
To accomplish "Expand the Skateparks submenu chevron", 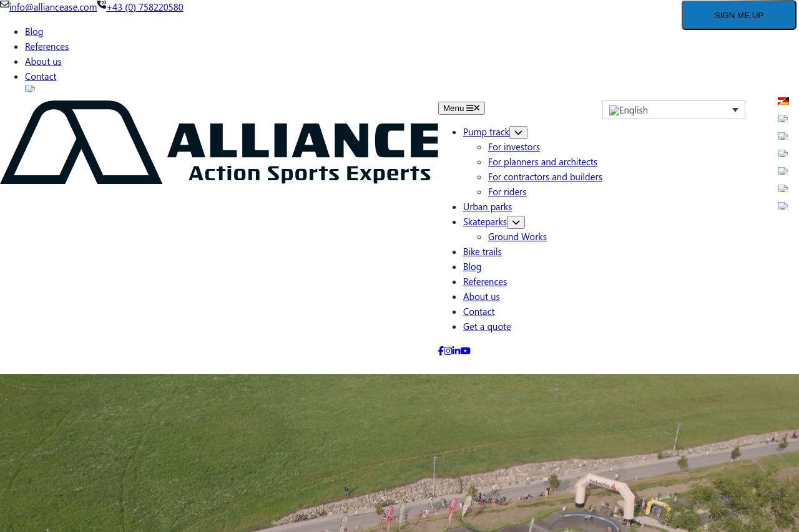I will [516, 223].
